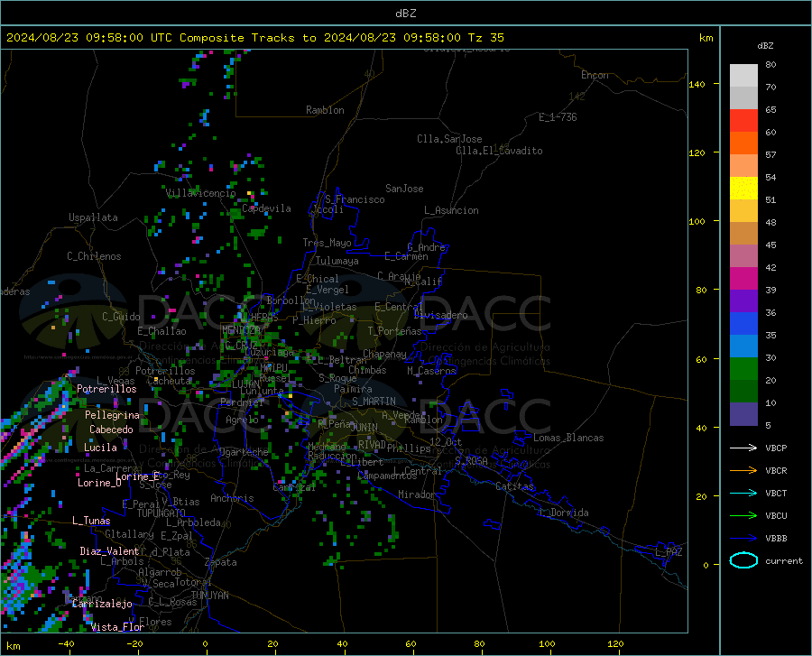Click the MENDOZA city label on map
The image size is (812, 656).
[x=241, y=329]
